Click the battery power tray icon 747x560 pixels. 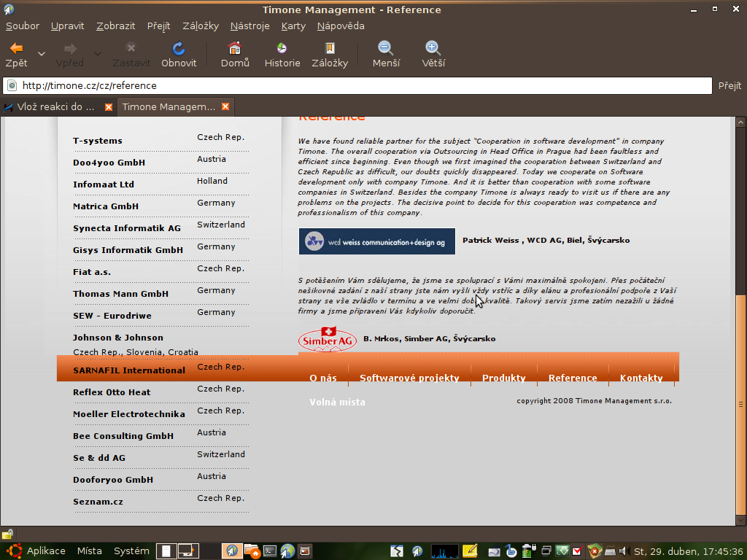[529, 551]
